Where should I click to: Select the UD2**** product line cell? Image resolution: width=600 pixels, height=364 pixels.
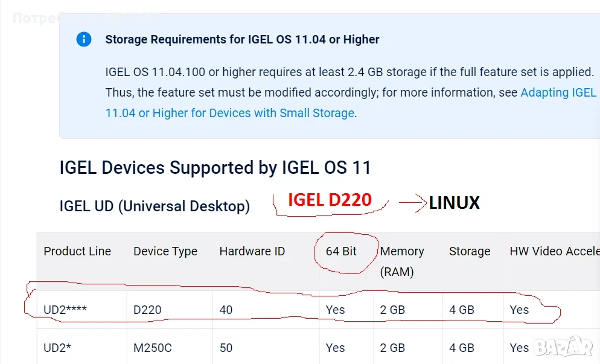(65, 310)
